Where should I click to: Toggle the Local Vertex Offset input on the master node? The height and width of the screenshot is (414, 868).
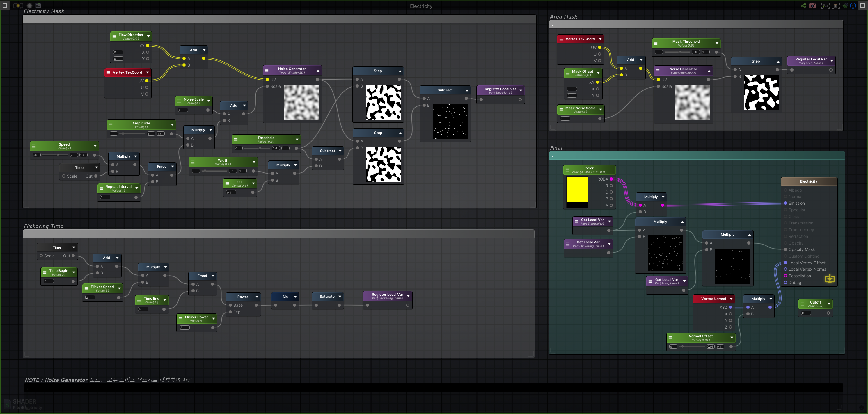(x=785, y=263)
